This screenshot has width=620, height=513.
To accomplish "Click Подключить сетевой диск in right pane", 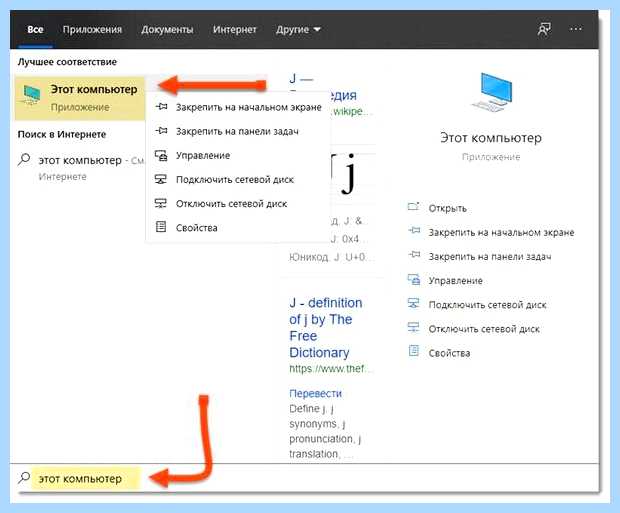I will tap(488, 305).
